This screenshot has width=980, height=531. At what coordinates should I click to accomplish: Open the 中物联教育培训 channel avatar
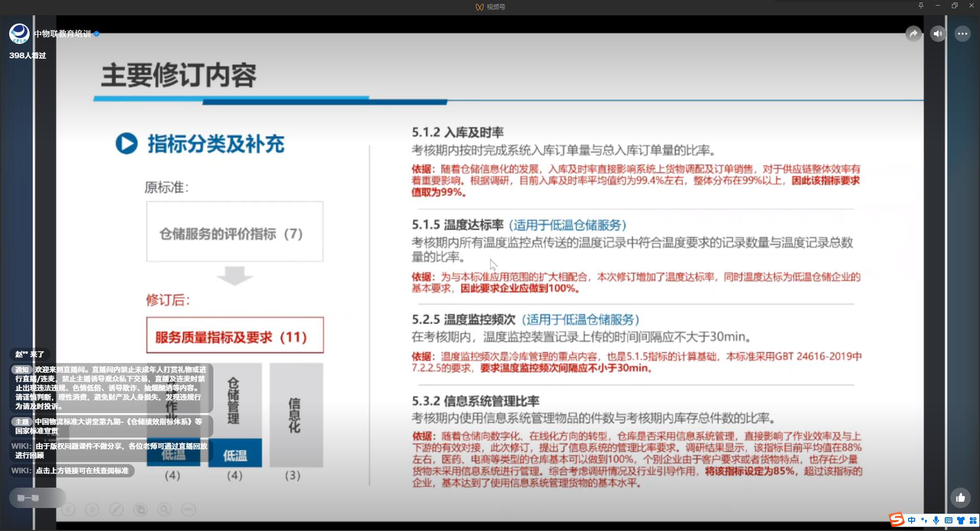tap(19, 34)
